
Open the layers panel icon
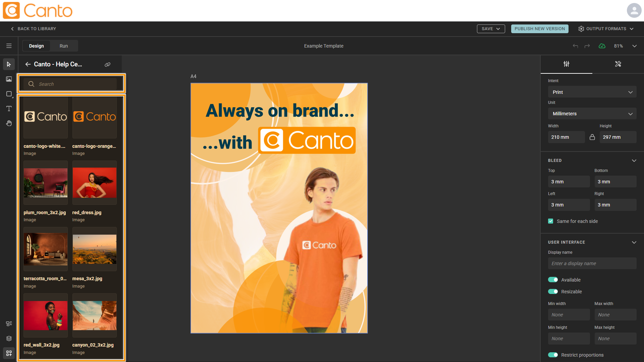click(9, 339)
